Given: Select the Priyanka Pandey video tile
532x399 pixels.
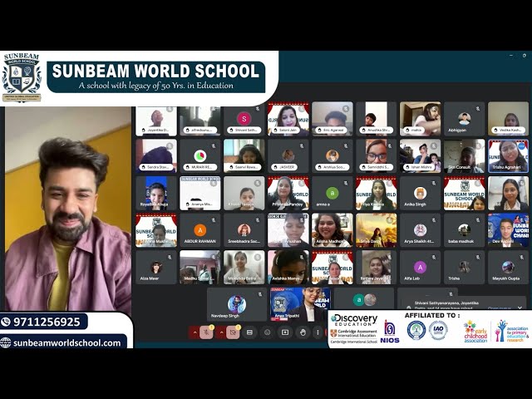Looking at the screenshot, I should click(288, 193).
